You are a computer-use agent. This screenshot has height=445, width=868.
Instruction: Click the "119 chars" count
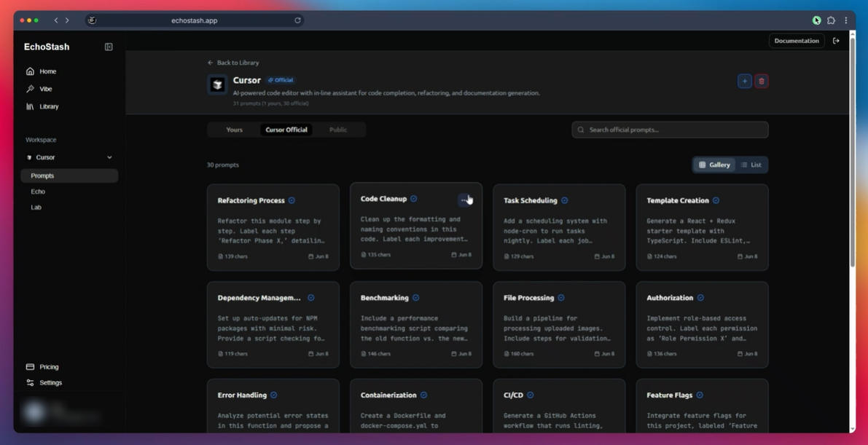pos(232,354)
